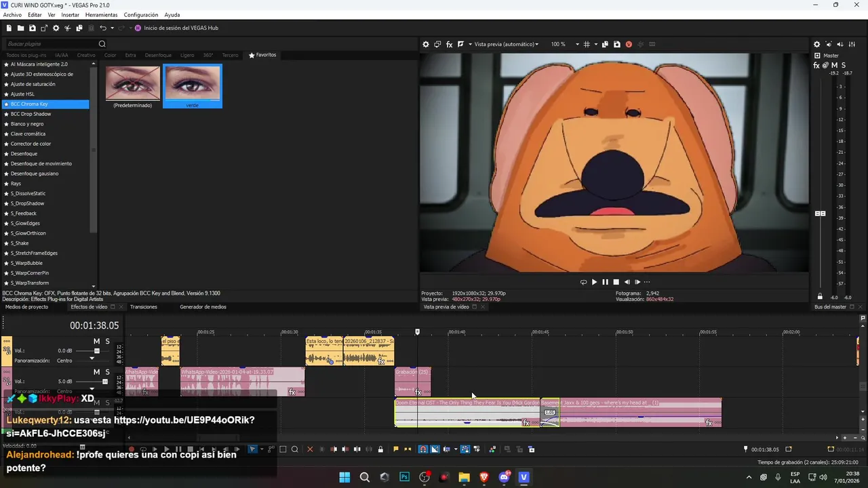Adjust the Master bus volume fader
This screenshot has height=488, width=868.
point(820,213)
